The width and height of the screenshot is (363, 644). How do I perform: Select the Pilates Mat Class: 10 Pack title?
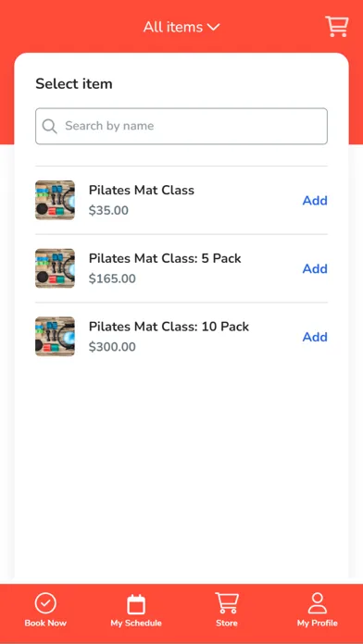pos(169,327)
